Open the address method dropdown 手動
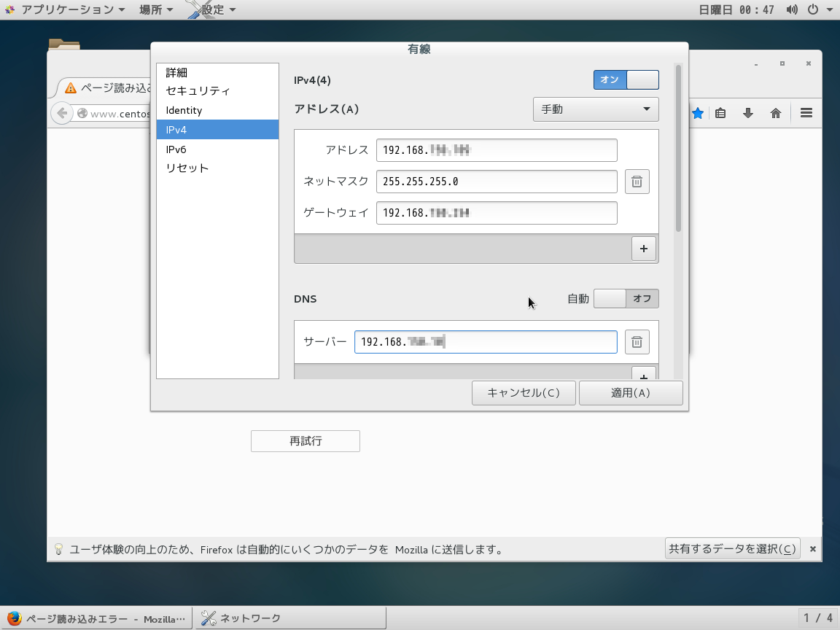The width and height of the screenshot is (840, 630). 596,109
